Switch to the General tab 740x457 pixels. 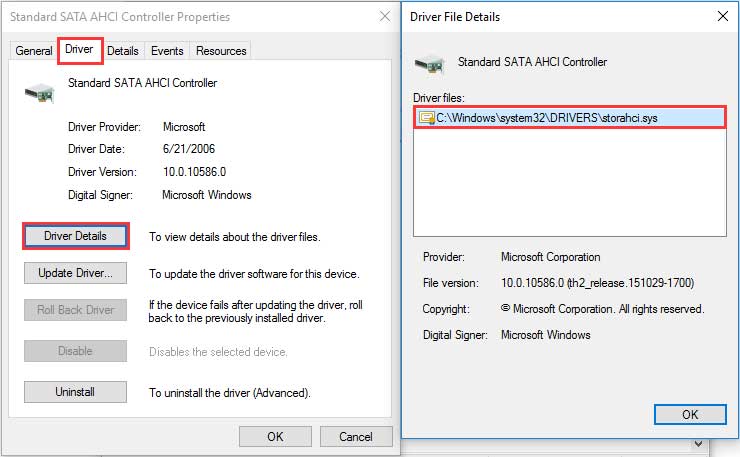33,51
